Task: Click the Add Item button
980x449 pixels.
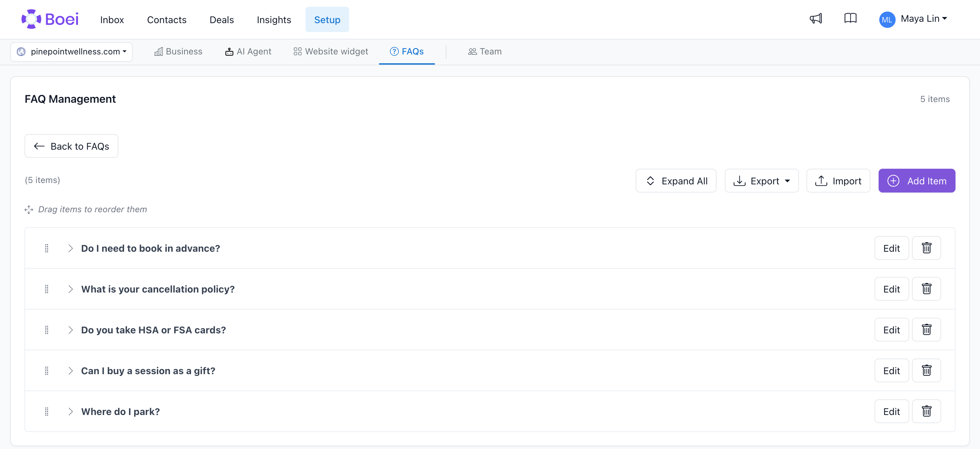Action: pos(916,181)
